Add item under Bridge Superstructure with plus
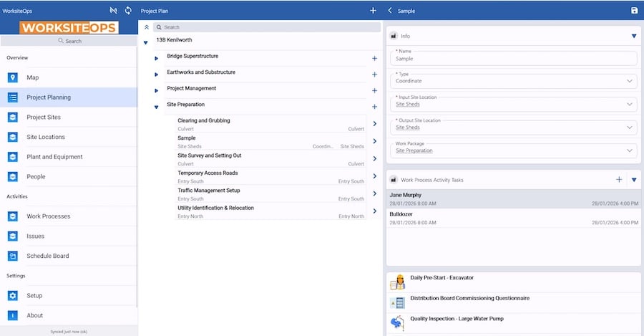This screenshot has height=336, width=644. [374, 59]
